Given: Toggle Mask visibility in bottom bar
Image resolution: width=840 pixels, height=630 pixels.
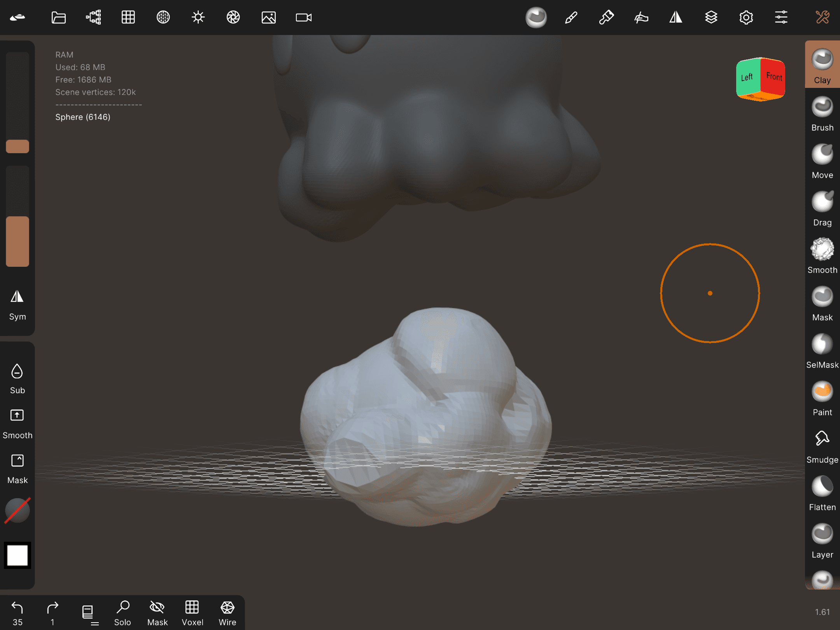Looking at the screenshot, I should coord(157,613).
